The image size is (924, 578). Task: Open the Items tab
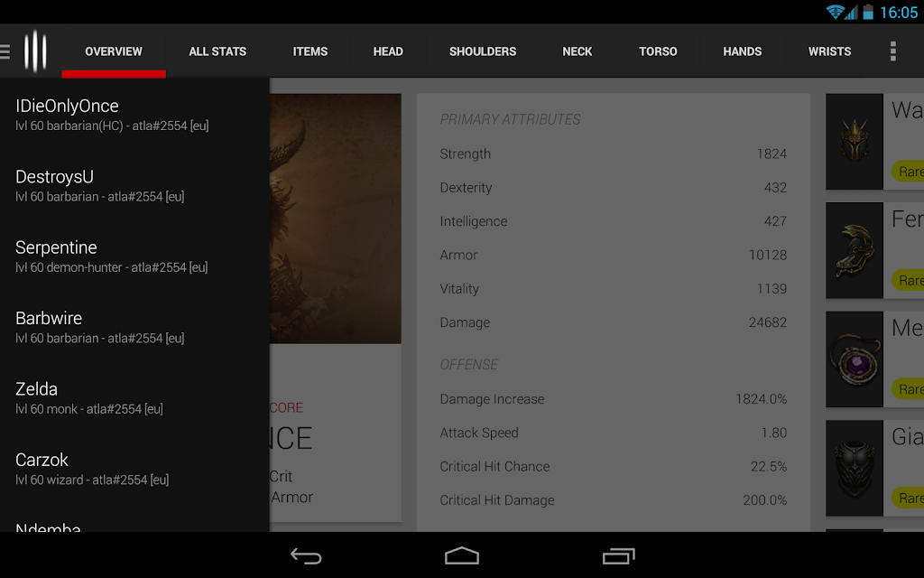point(310,51)
